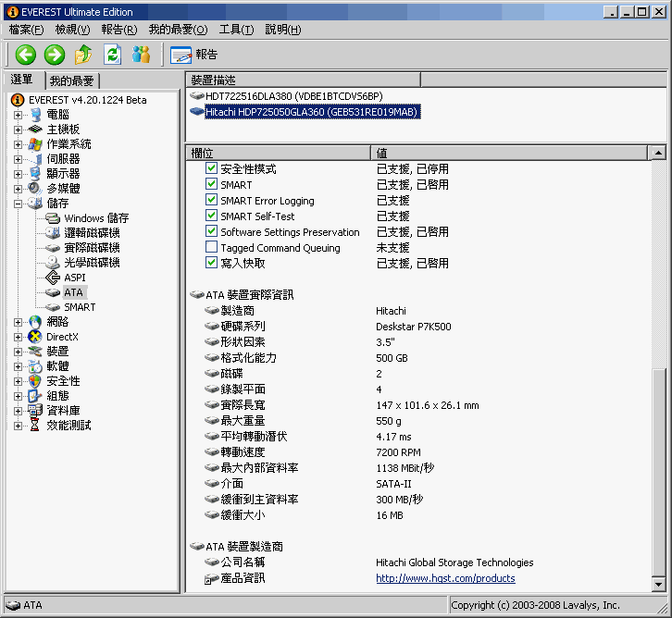Click the DirectX icon
Viewport: 672px width, 618px height.
point(35,337)
